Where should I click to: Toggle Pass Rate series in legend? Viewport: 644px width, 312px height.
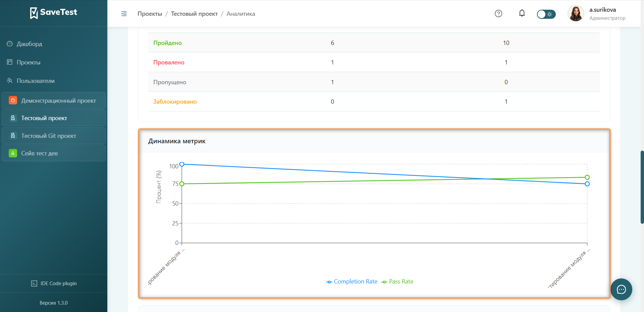tap(397, 281)
